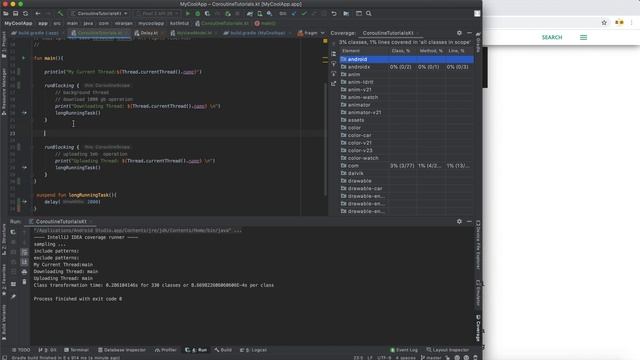Click the kothintut breadcrumb item
The width and height of the screenshot is (640, 360).
click(x=179, y=23)
